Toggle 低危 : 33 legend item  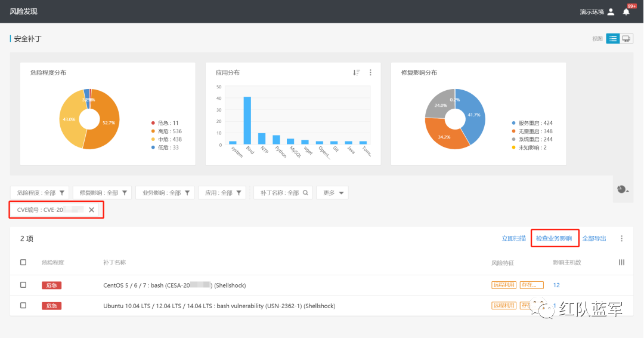point(165,148)
